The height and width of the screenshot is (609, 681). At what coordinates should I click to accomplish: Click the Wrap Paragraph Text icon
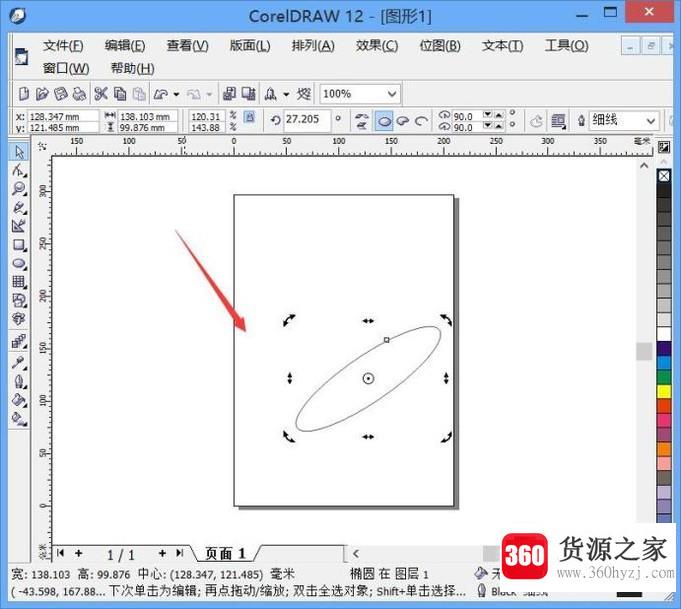click(559, 121)
